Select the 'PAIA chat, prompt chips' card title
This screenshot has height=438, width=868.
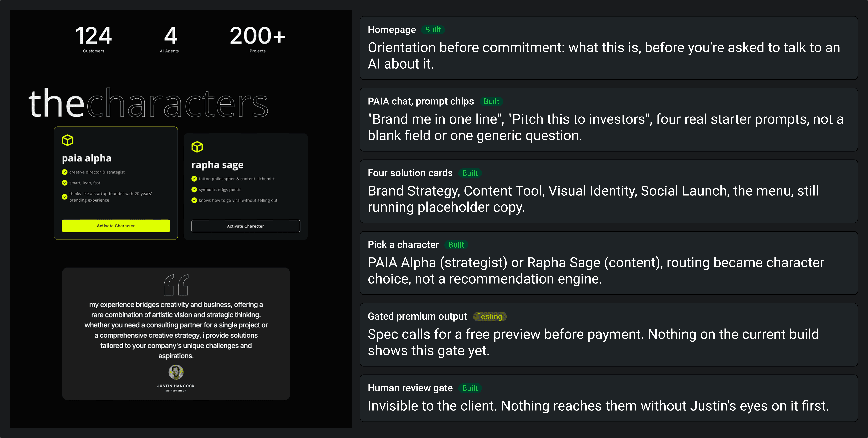(x=420, y=101)
